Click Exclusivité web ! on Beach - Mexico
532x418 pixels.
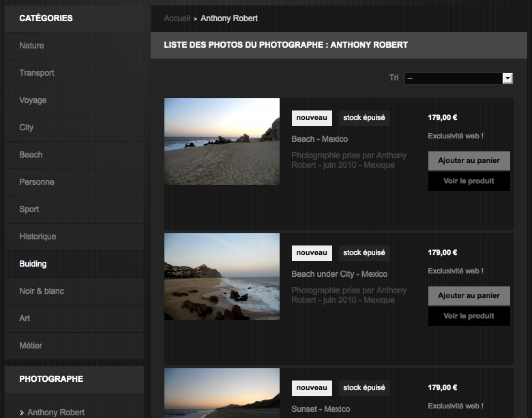[x=456, y=136]
